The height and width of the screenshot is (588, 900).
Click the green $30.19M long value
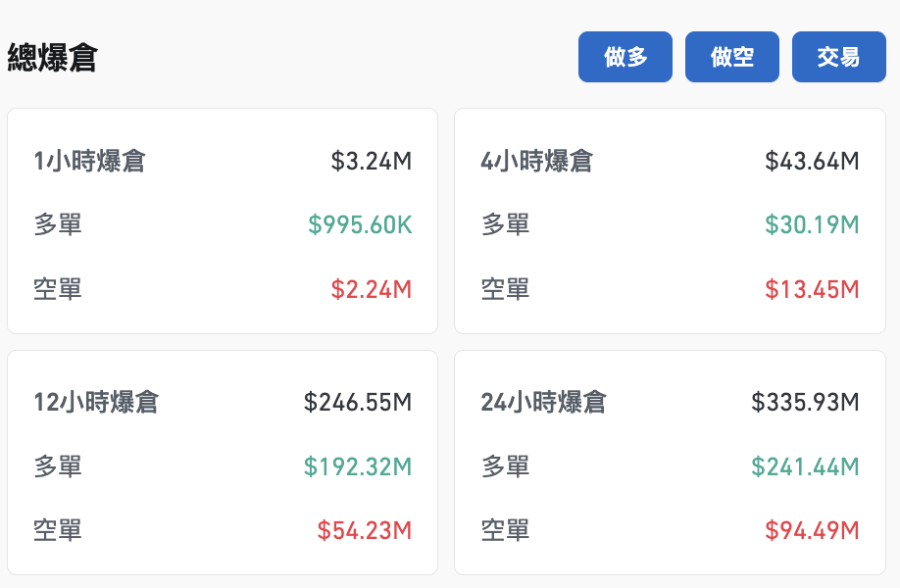(812, 225)
